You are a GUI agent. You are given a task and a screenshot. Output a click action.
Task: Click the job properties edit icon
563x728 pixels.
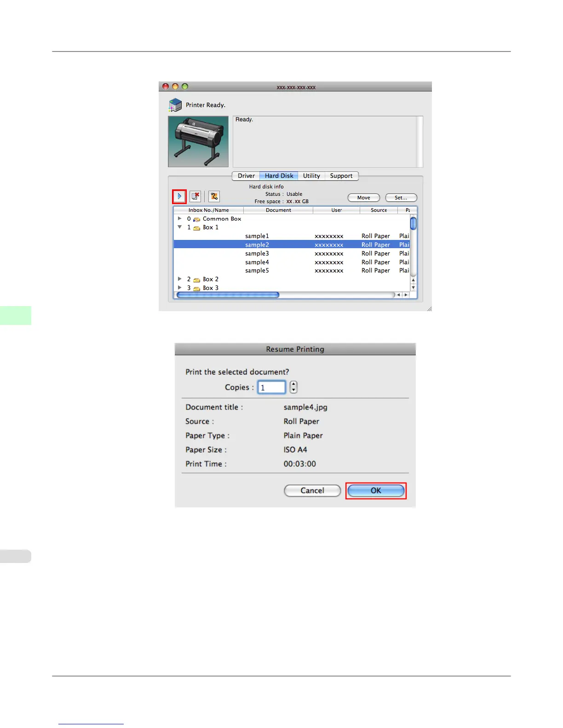[x=214, y=196]
